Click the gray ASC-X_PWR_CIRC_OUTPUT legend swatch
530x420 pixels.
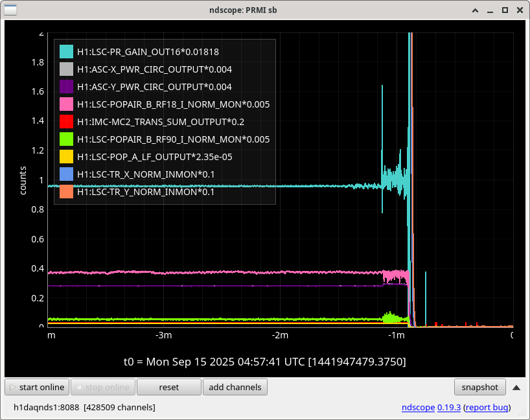pos(66,69)
